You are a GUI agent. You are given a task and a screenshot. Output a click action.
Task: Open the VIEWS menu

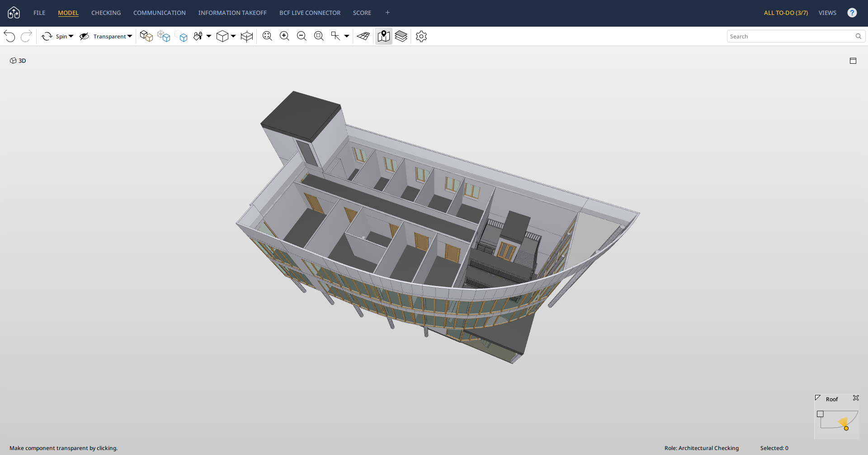827,13
